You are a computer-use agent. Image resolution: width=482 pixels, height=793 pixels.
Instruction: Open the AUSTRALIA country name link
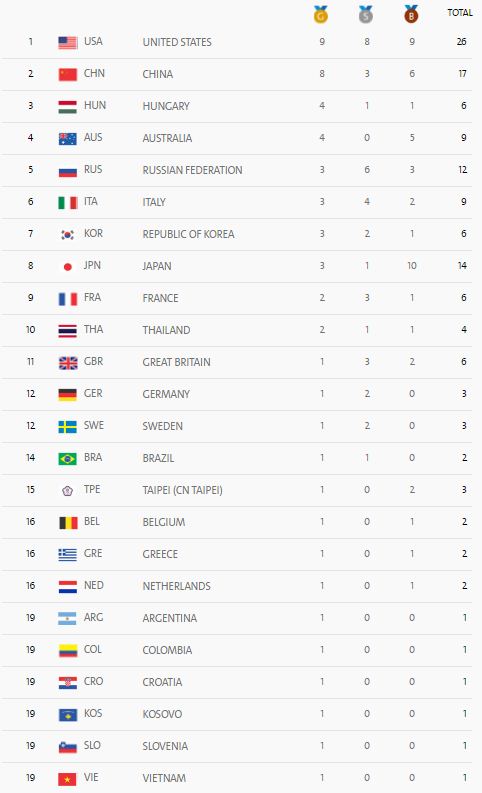point(167,138)
